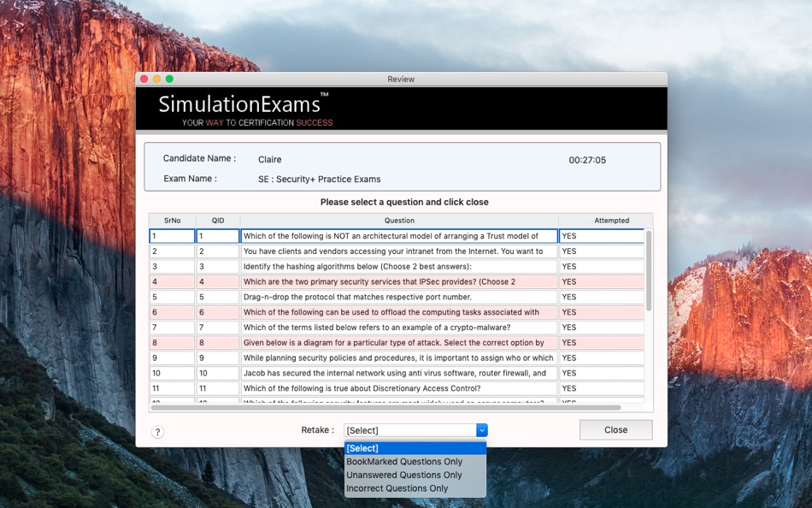Click the red close window button
Viewport: 812px width, 508px height.
point(144,79)
